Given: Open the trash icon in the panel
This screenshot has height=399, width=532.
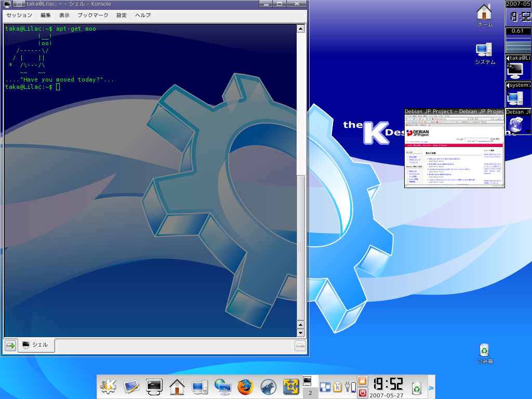Looking at the screenshot, I should pos(416,388).
